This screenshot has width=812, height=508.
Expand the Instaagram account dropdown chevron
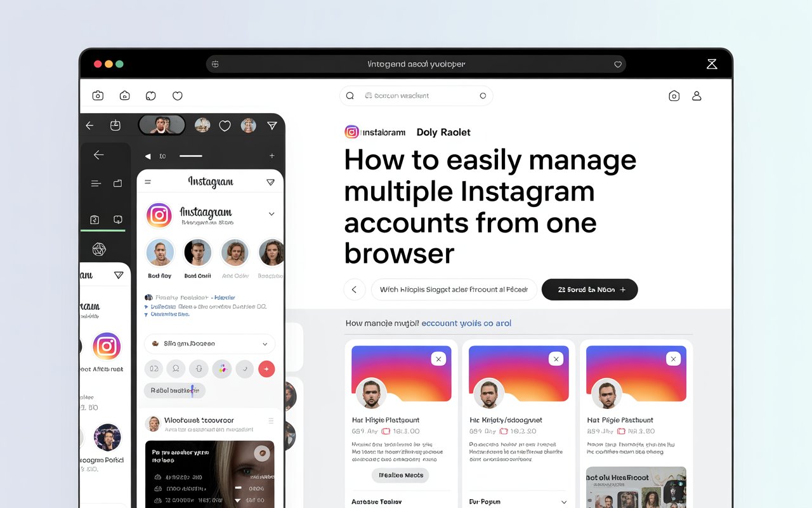[x=271, y=214]
